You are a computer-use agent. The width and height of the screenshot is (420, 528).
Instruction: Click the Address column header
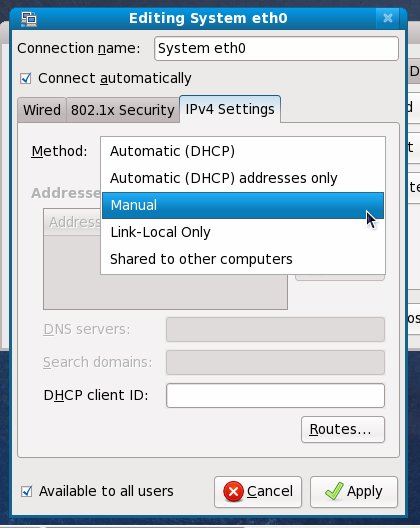(73, 222)
